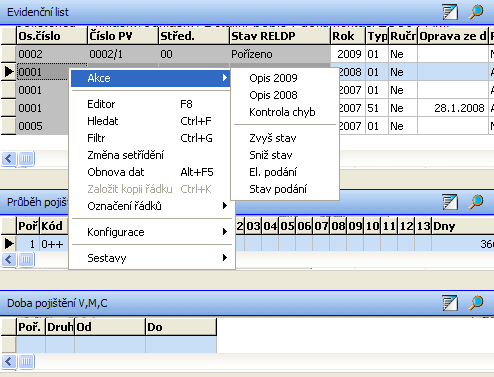Image resolution: width=494 pixels, height=377 pixels.
Task: Click the form-view icon in Doba pojištění header
Action: [x=450, y=303]
